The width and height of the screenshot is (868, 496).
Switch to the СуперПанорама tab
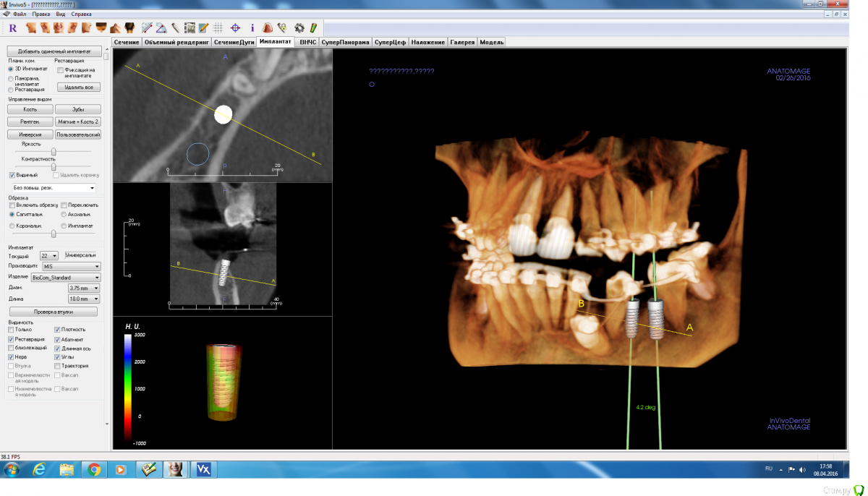pyautogui.click(x=346, y=43)
